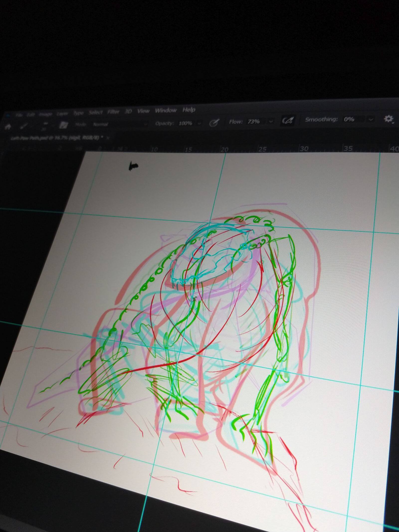The width and height of the screenshot is (399, 532).
Task: Open the Window menu
Action: tap(166, 110)
